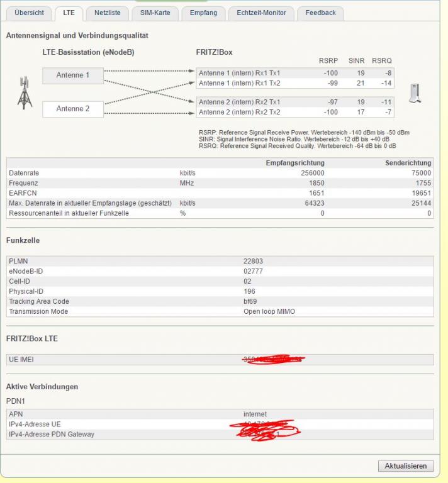This screenshot has height=483, width=448.
Task: Switch to the Feedback tab
Action: [320, 13]
